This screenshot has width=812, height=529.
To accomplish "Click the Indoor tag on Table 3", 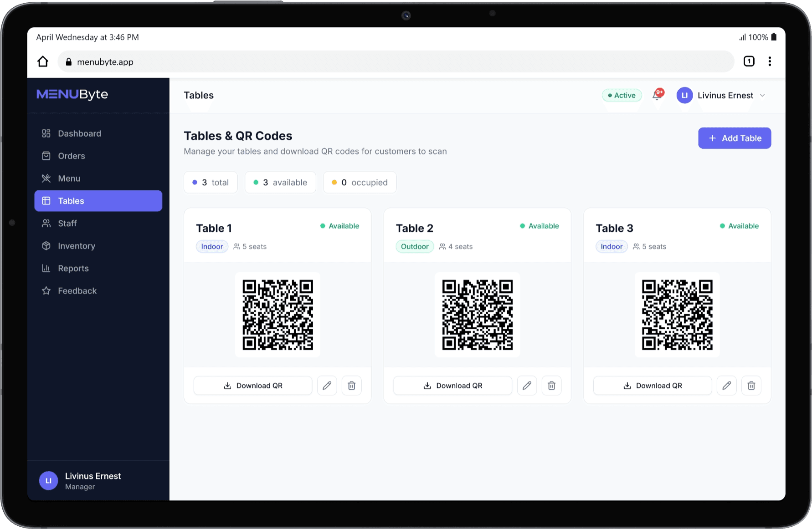I will 612,246.
